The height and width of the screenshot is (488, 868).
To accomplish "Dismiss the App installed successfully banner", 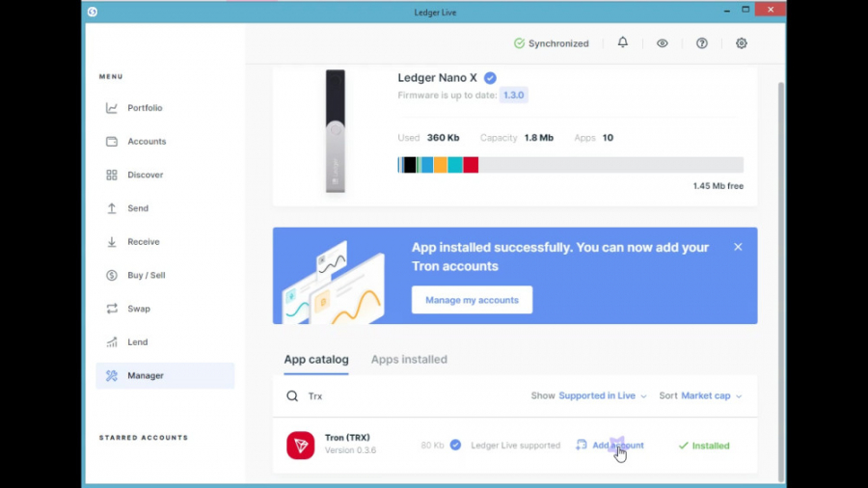I will coord(738,247).
